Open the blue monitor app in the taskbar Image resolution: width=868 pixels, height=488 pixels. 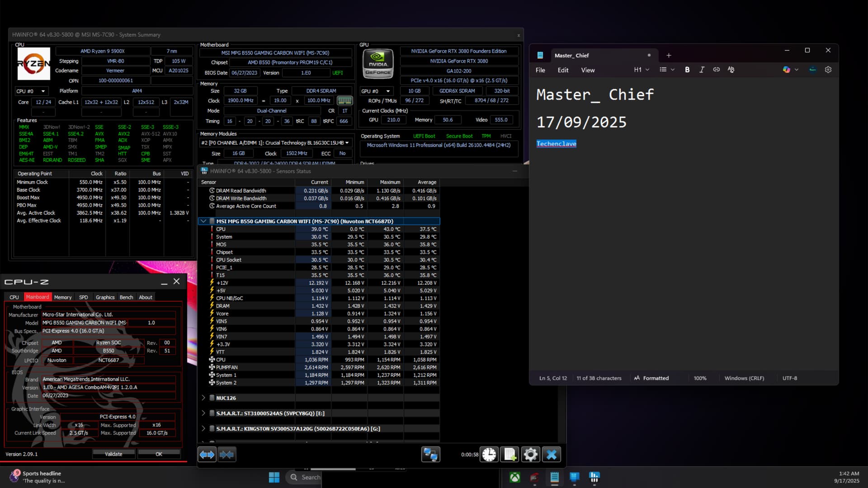575,477
